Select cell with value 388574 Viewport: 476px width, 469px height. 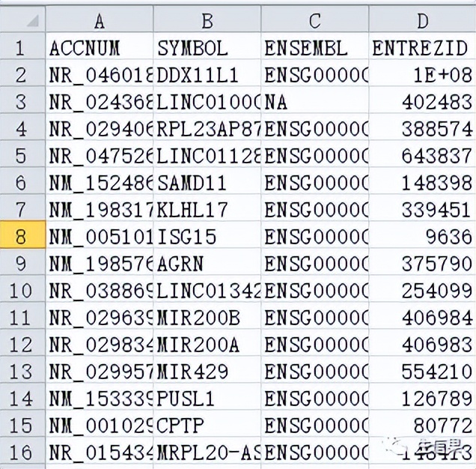[x=423, y=127]
